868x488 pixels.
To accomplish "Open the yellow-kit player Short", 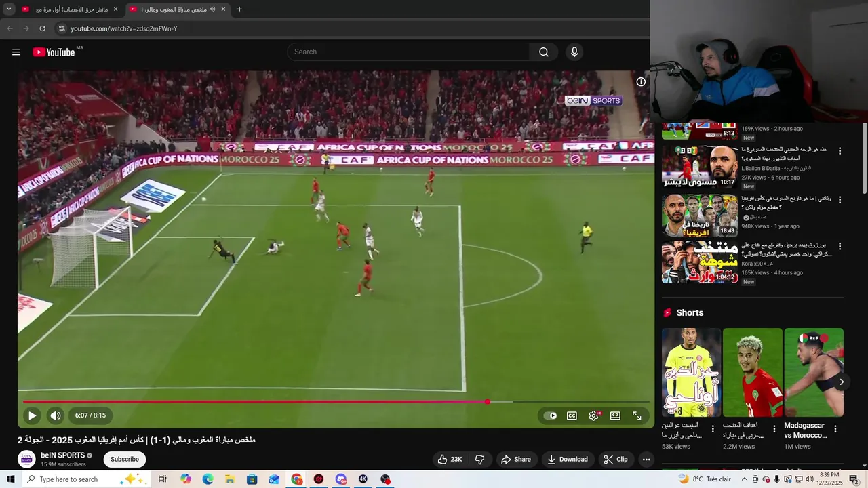I will point(691,373).
